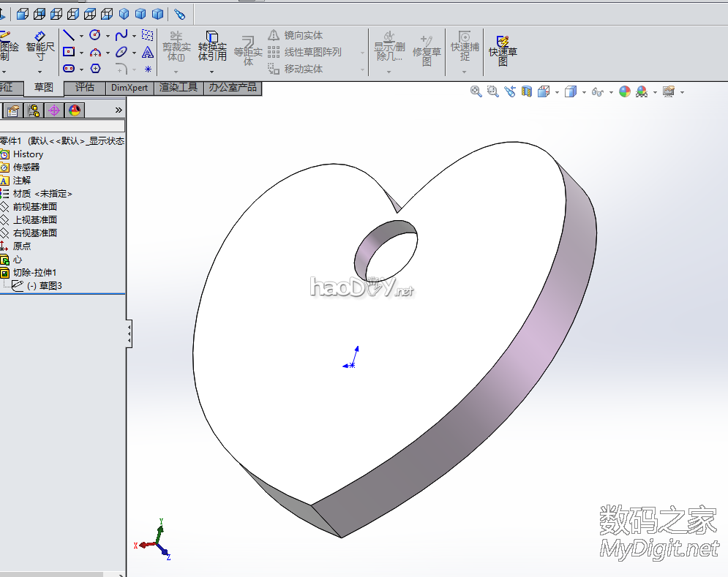The height and width of the screenshot is (577, 728).
Task: Click the feature tree filter field
Action: (62, 126)
